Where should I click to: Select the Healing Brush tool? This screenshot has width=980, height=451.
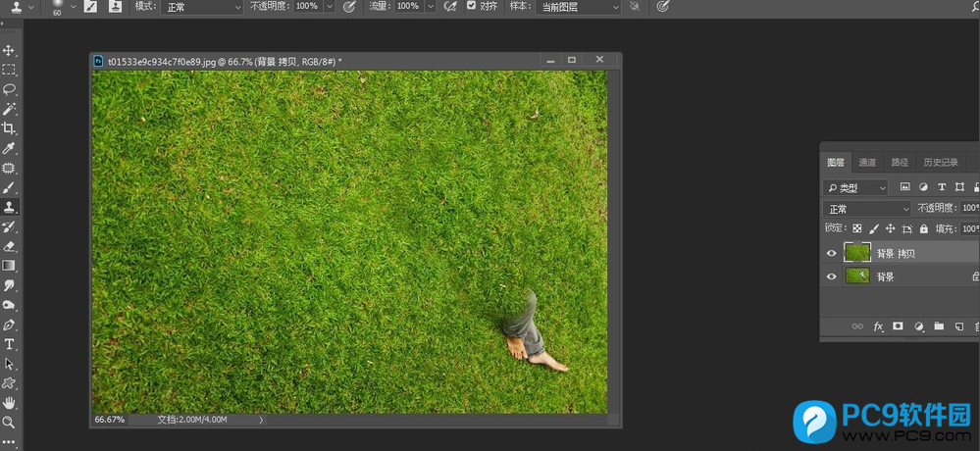coord(9,168)
